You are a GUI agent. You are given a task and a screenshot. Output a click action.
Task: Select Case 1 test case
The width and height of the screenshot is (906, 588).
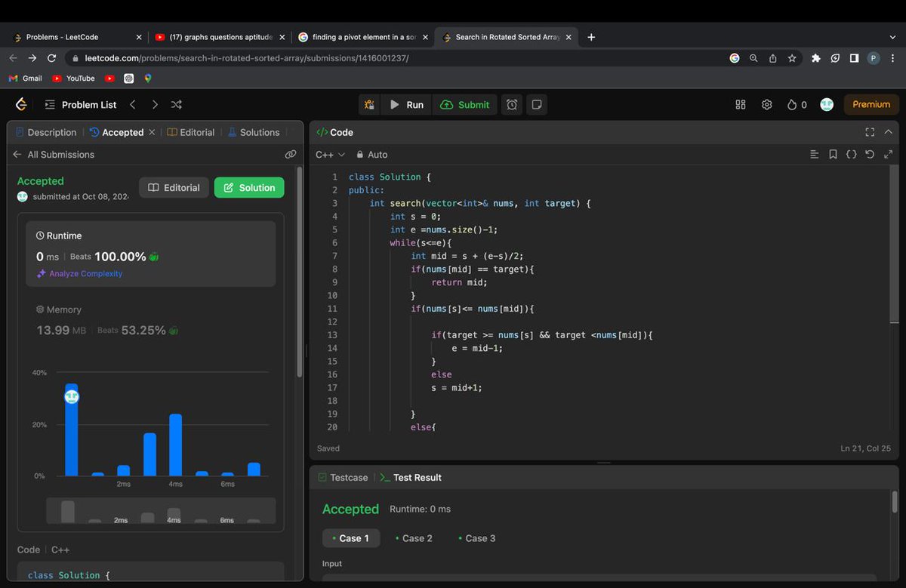[350, 538]
